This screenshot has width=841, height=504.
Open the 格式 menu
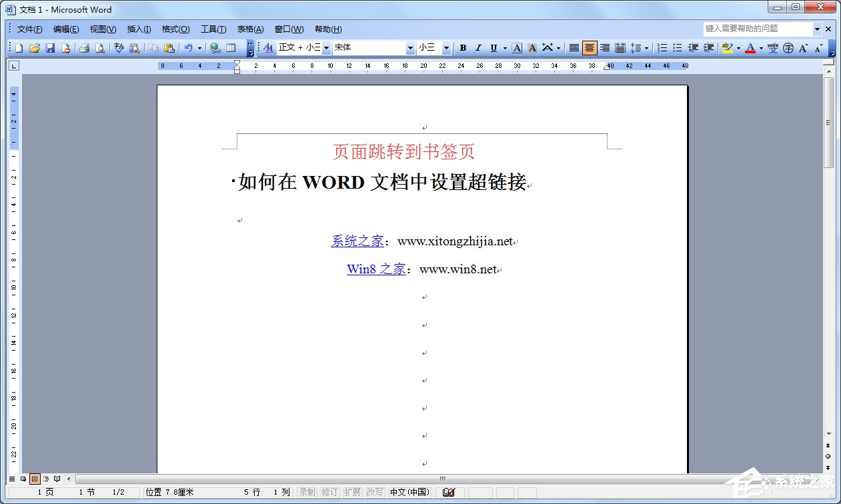tap(175, 29)
